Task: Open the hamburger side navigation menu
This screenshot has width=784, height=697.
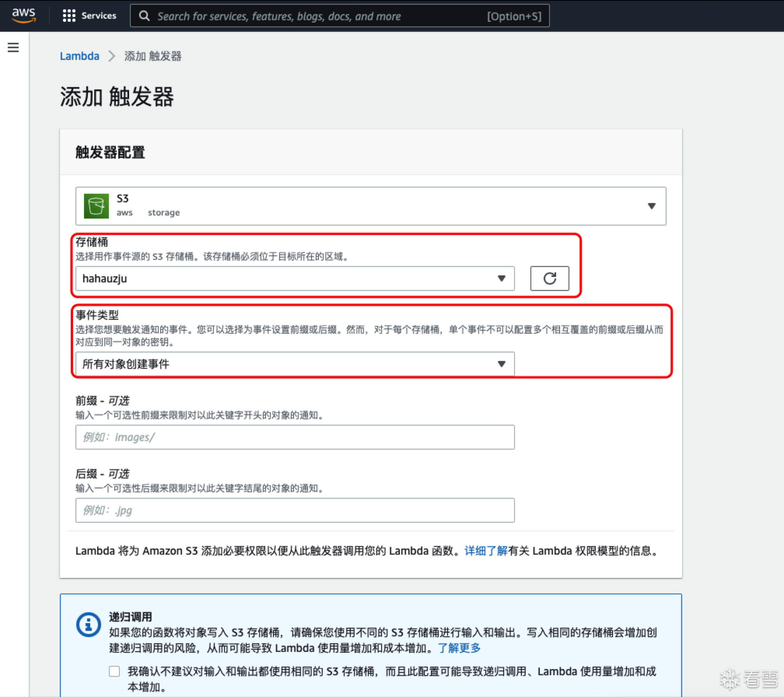Action: (x=13, y=47)
